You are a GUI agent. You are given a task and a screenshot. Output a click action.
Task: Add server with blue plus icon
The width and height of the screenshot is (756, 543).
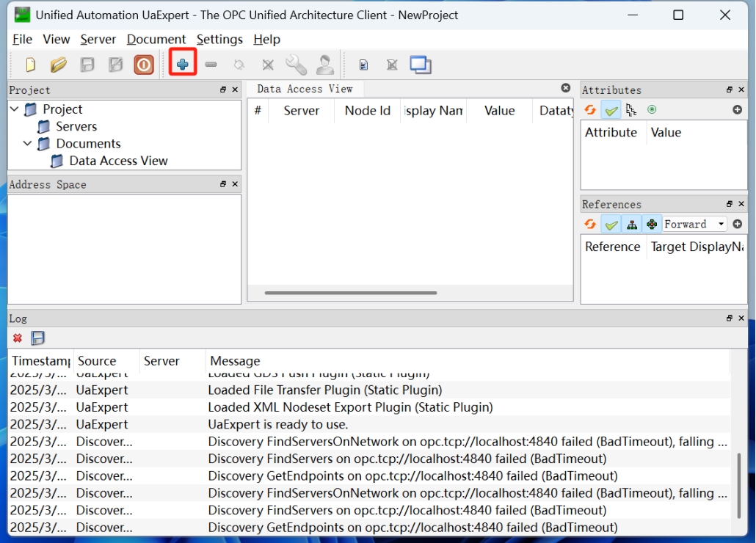point(182,64)
